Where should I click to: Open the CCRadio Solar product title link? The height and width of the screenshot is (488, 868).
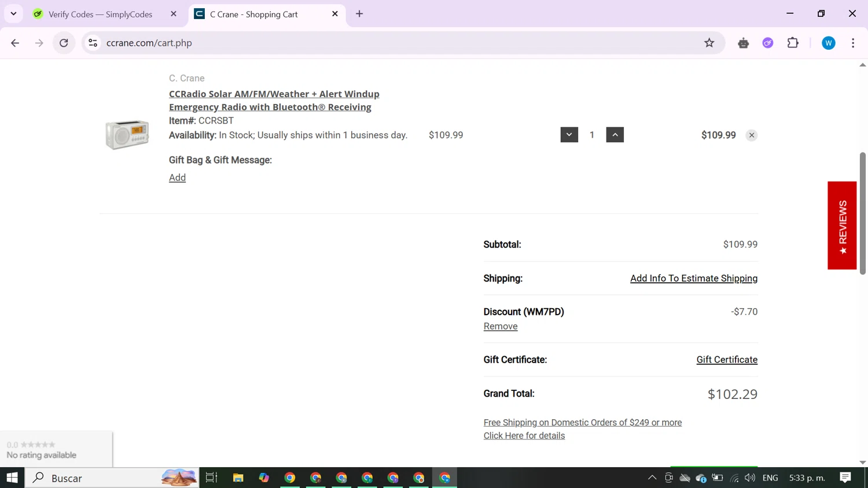click(x=274, y=100)
